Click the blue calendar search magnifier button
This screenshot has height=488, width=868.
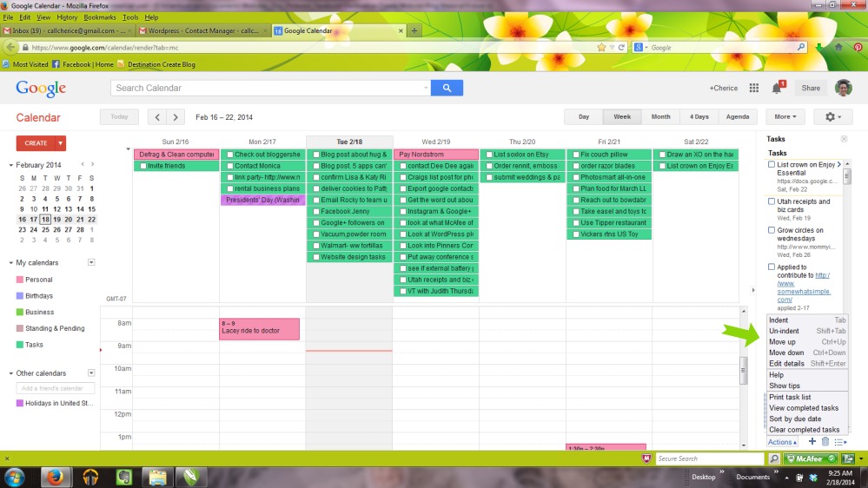[x=447, y=88]
